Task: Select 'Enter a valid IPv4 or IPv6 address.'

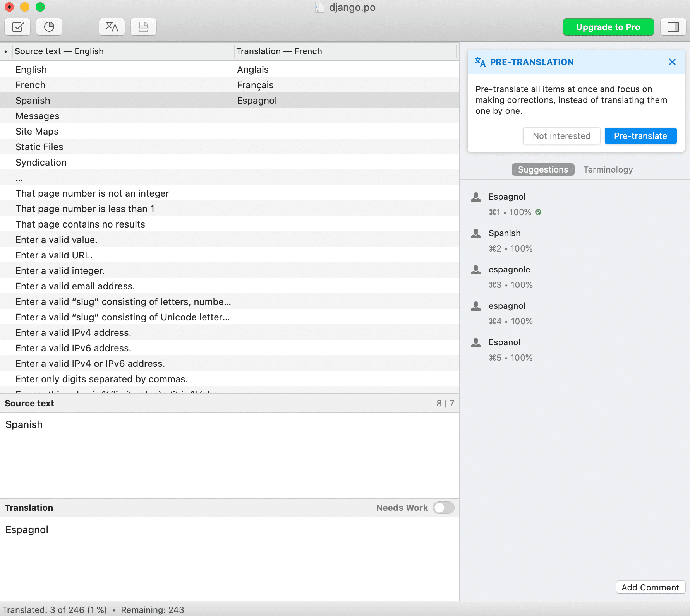Action: (x=230, y=363)
